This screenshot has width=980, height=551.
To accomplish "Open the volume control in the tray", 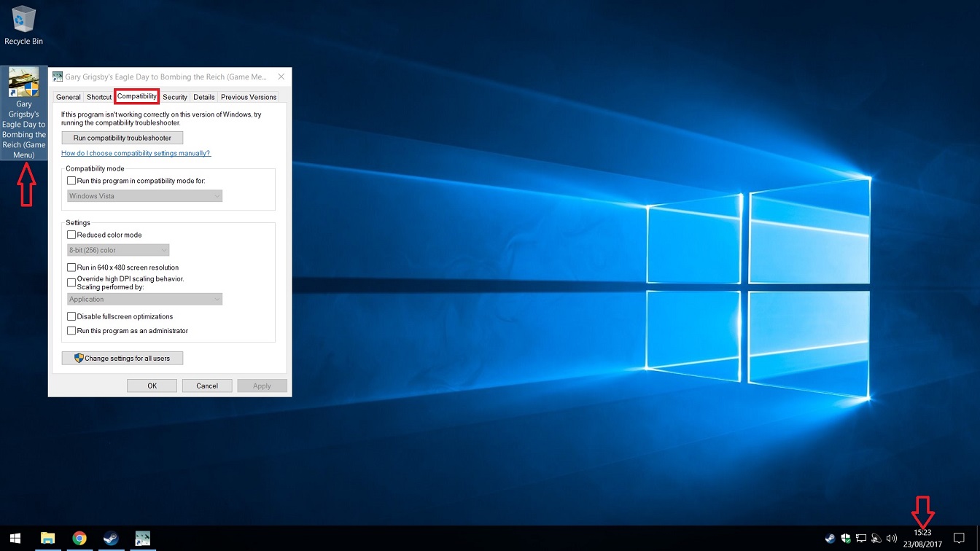I will click(x=891, y=539).
